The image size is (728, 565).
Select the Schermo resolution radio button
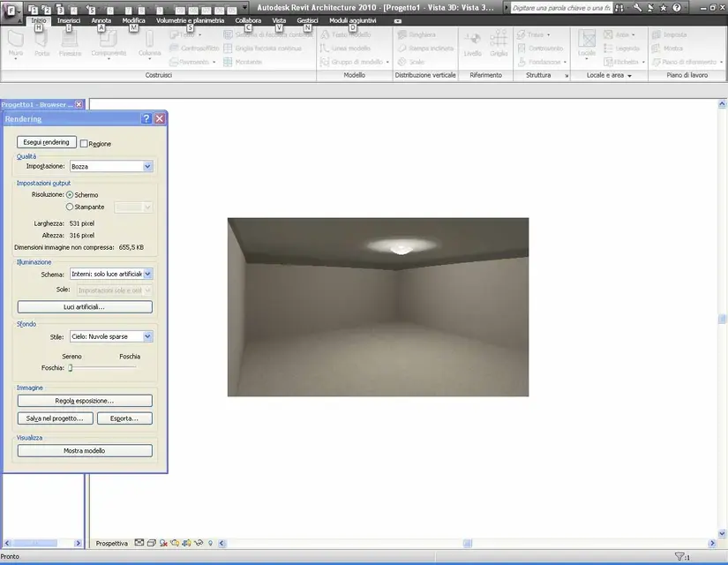70,195
